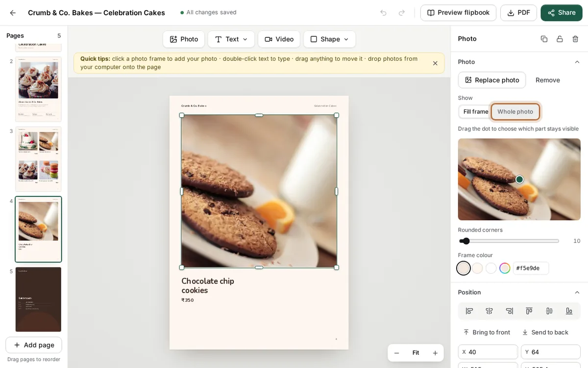Select the cream frame colour swatch
The image size is (588, 368).
[477, 268]
